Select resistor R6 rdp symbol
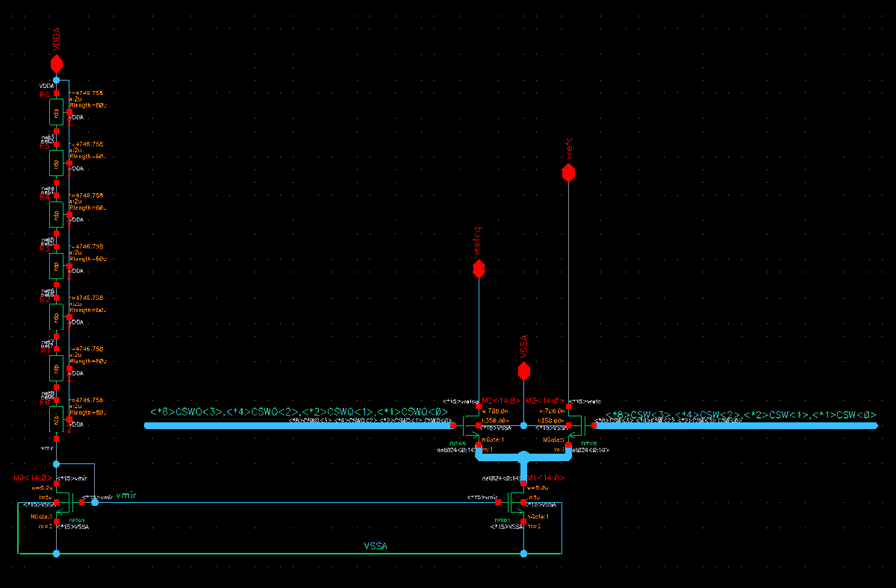 (56, 113)
